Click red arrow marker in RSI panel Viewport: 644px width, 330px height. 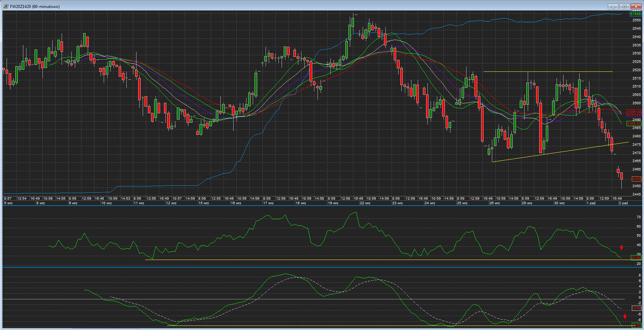coord(621,248)
